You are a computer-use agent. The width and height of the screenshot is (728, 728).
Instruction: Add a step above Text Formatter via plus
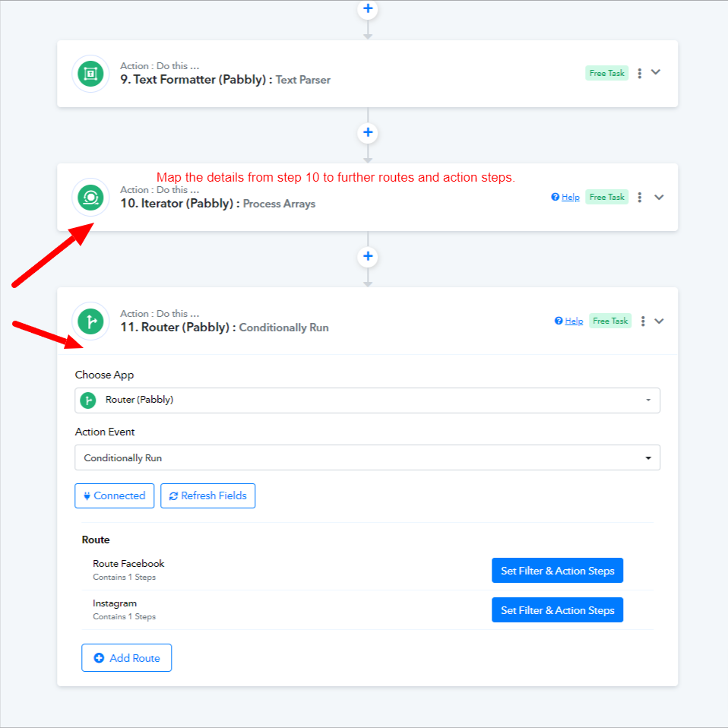pyautogui.click(x=368, y=8)
